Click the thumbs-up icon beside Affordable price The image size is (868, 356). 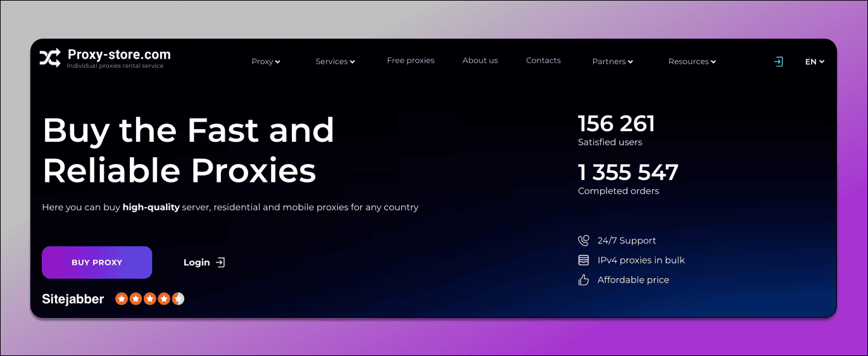pyautogui.click(x=584, y=280)
